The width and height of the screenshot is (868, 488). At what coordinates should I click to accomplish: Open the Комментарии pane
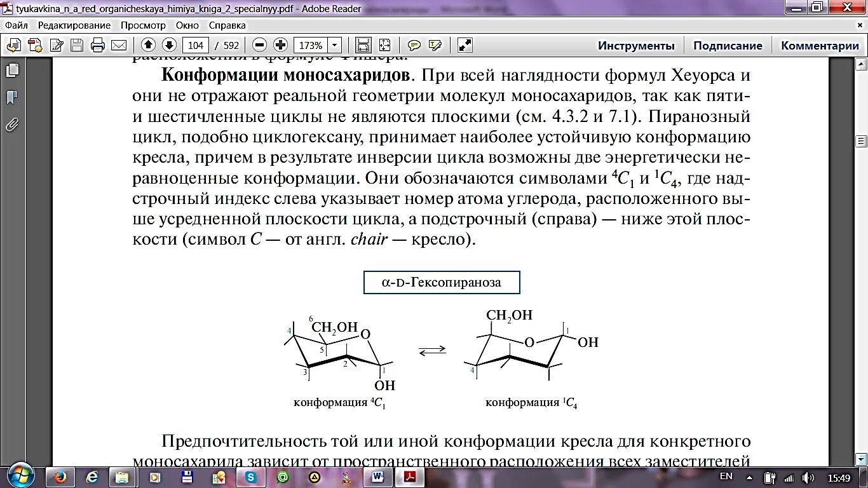[820, 46]
